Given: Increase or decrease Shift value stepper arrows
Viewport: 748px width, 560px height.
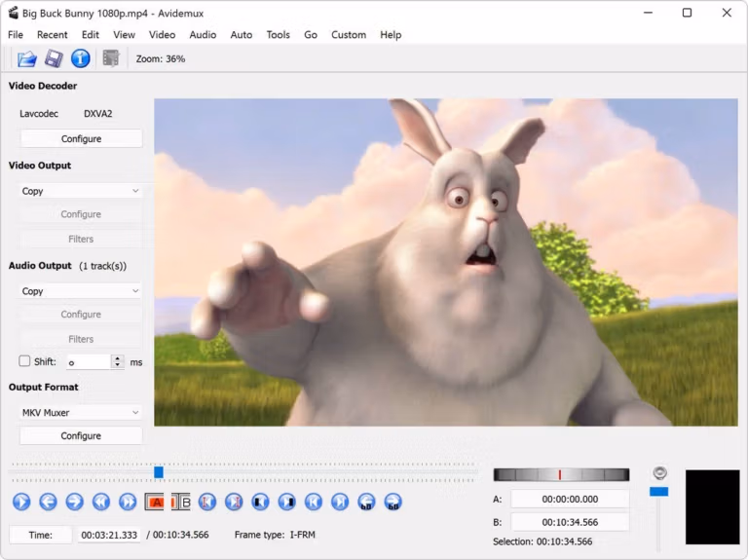Looking at the screenshot, I should [117, 361].
